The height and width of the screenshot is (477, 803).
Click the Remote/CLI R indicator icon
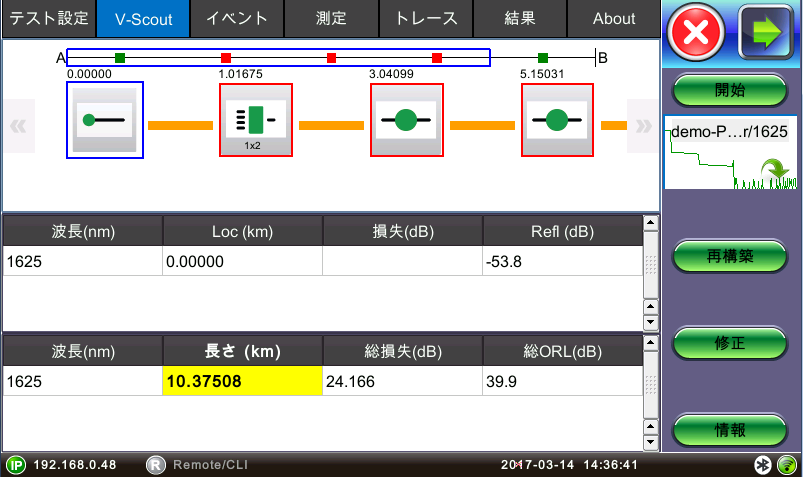coord(156,465)
